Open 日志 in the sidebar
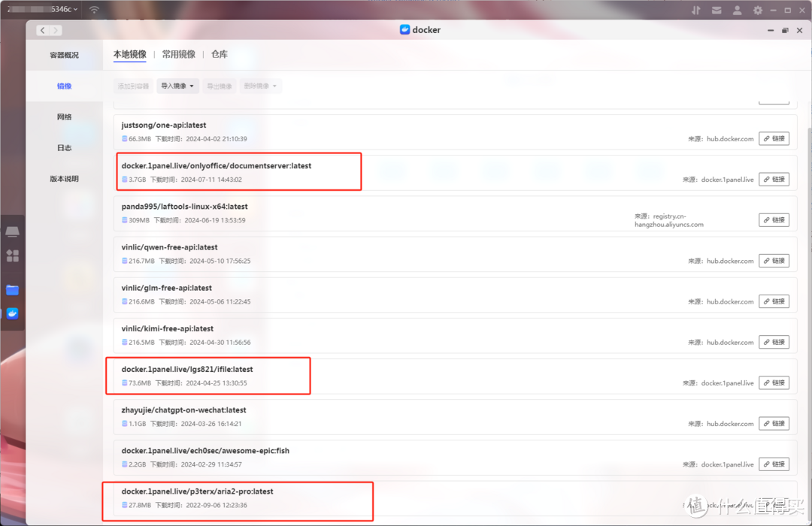Image resolution: width=812 pixels, height=526 pixels. point(64,148)
